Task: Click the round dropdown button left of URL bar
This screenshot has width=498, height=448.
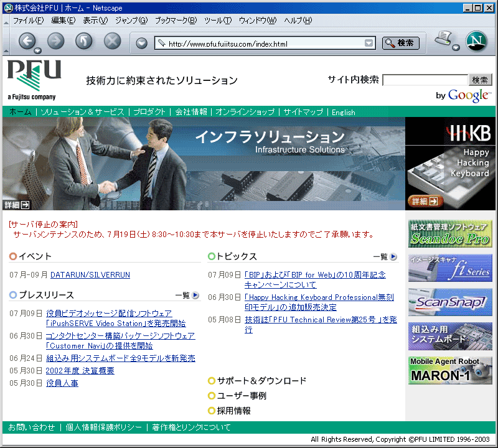Action: pos(142,43)
